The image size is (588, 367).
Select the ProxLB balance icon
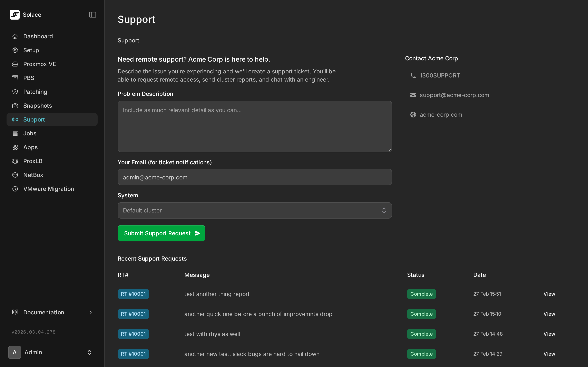tap(15, 161)
